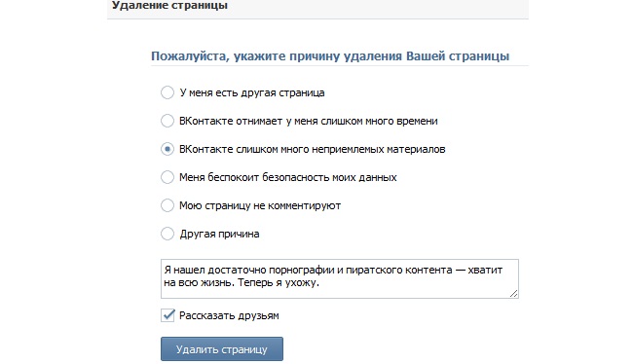The width and height of the screenshot is (633, 364).
Task: Click the selected radio circle for 'неприемлемых материалов'
Action: pos(168,149)
